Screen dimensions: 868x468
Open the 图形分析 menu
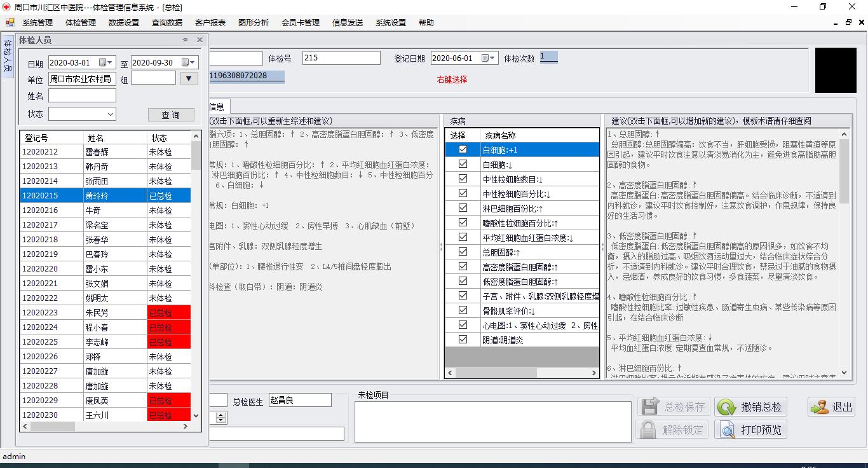[x=254, y=22]
